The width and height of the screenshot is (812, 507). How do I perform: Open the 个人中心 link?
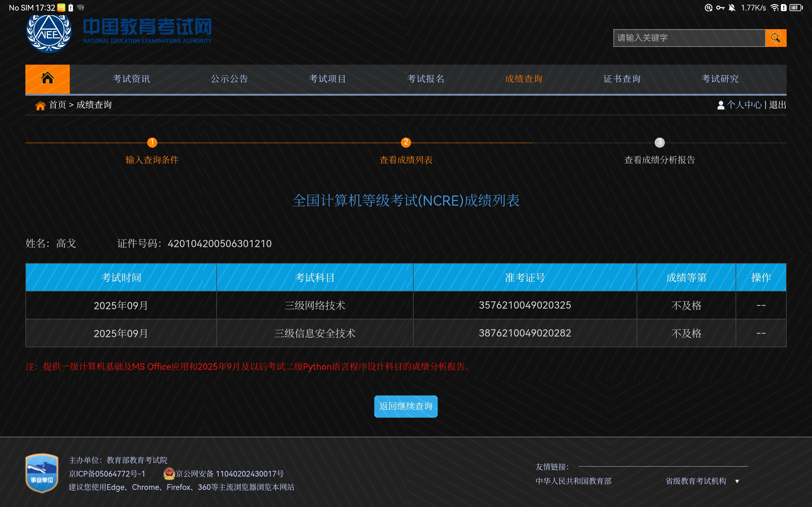(x=744, y=105)
